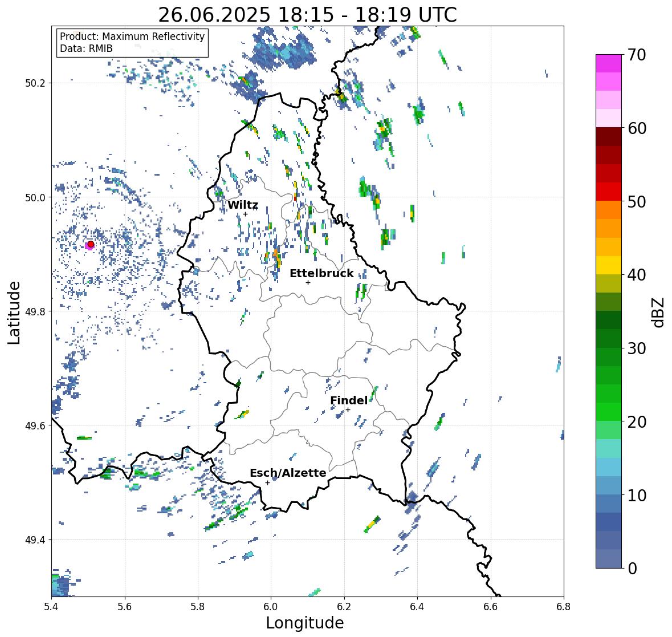672x637 pixels.
Task: Click the cross marker below Wiltz label
Action: click(245, 214)
